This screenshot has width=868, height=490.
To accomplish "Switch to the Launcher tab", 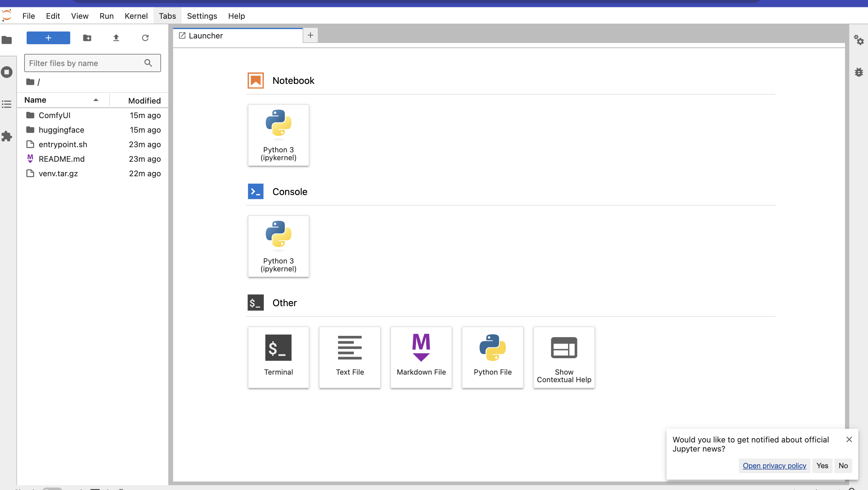I will (x=205, y=36).
